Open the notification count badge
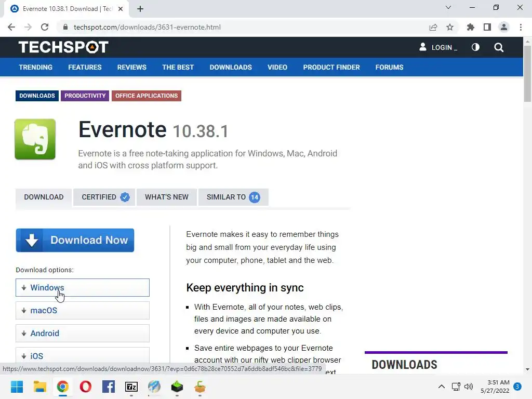The width and height of the screenshot is (532, 399). [x=517, y=387]
